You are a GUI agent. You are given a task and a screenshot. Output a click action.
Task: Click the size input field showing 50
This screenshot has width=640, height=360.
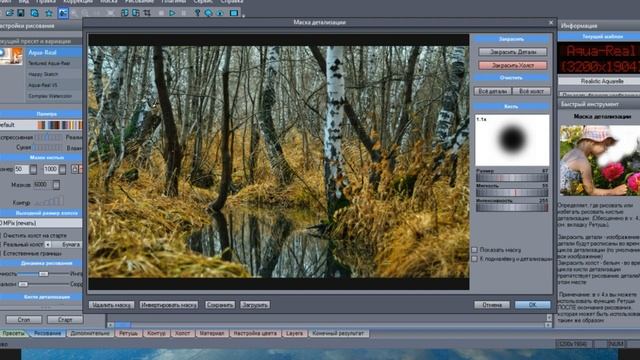(x=22, y=169)
